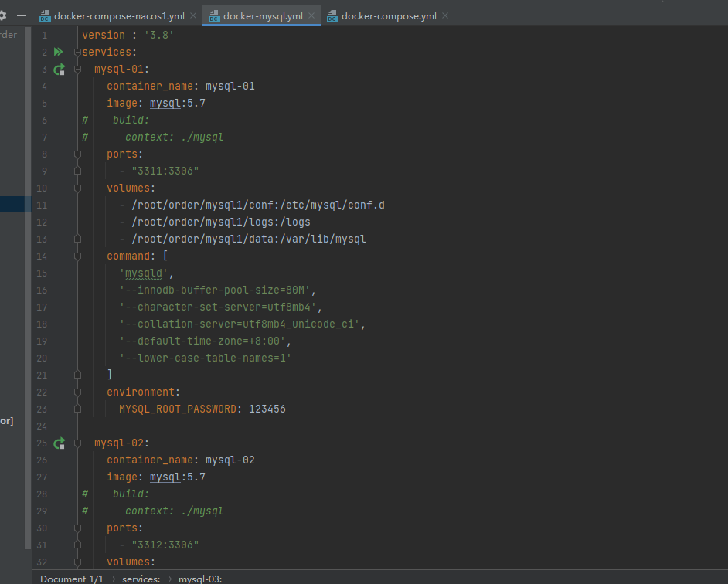Viewport: 728px width, 584px height.
Task: Click 'Document 1/1' in breadcrumb bar
Action: 72,579
